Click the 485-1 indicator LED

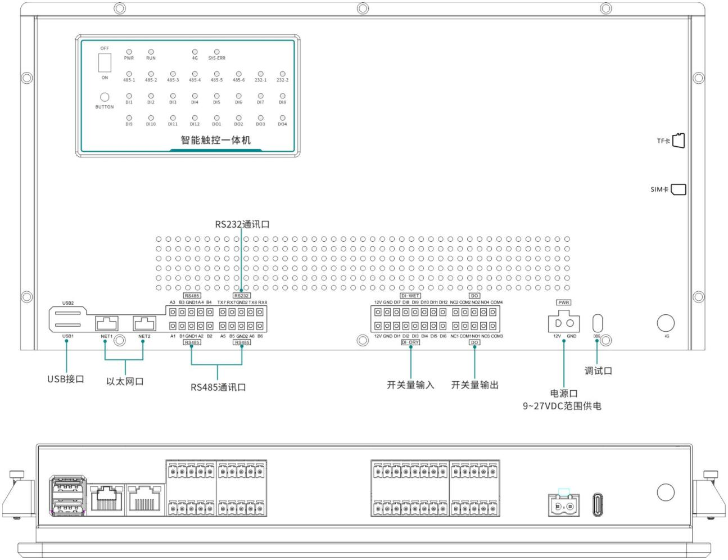tap(129, 74)
